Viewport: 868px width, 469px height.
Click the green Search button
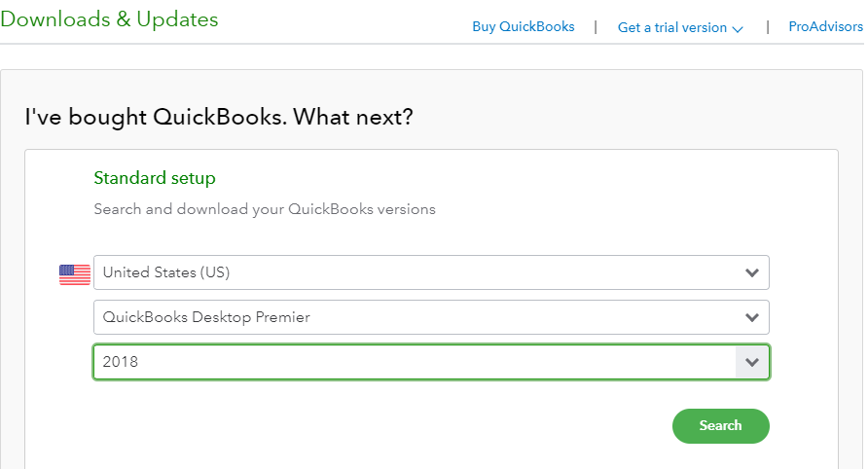[721, 426]
